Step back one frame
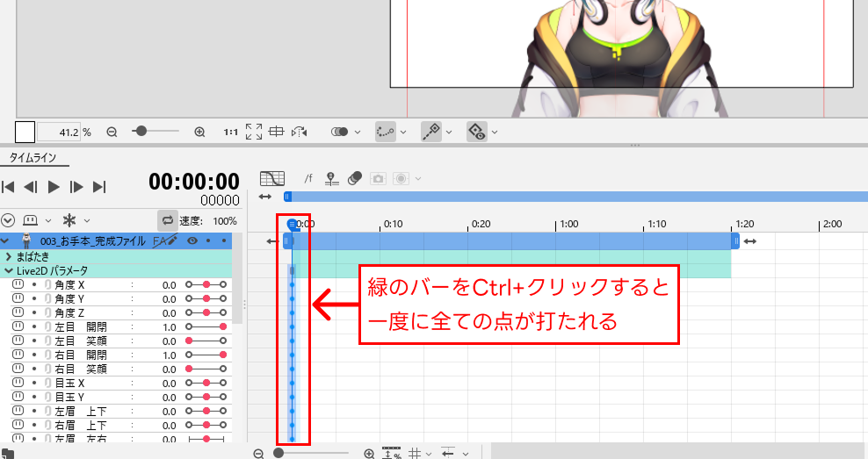 point(31,187)
